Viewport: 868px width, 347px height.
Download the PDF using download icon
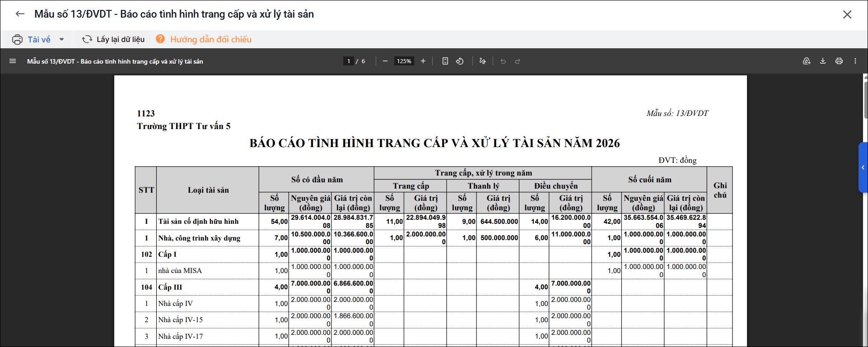coord(823,61)
